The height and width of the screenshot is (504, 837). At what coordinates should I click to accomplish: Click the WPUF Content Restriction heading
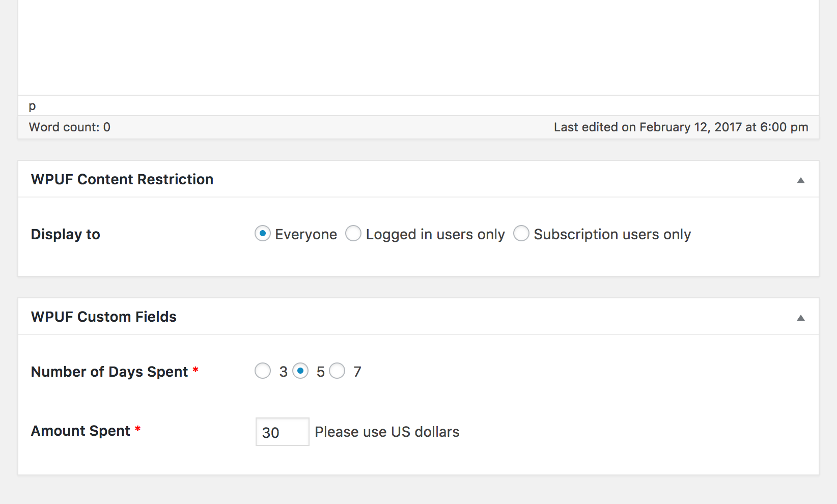(122, 179)
